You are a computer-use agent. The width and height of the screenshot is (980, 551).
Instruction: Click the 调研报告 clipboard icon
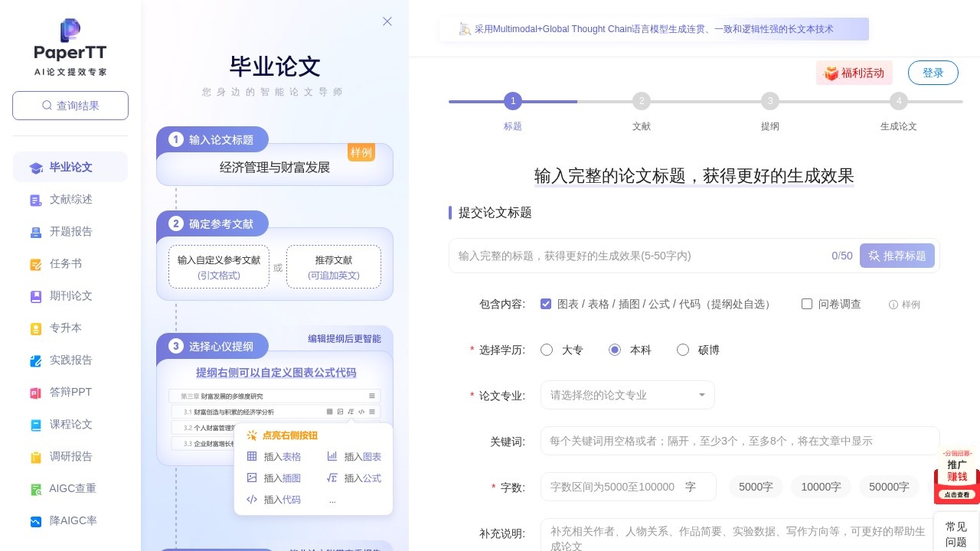point(36,457)
